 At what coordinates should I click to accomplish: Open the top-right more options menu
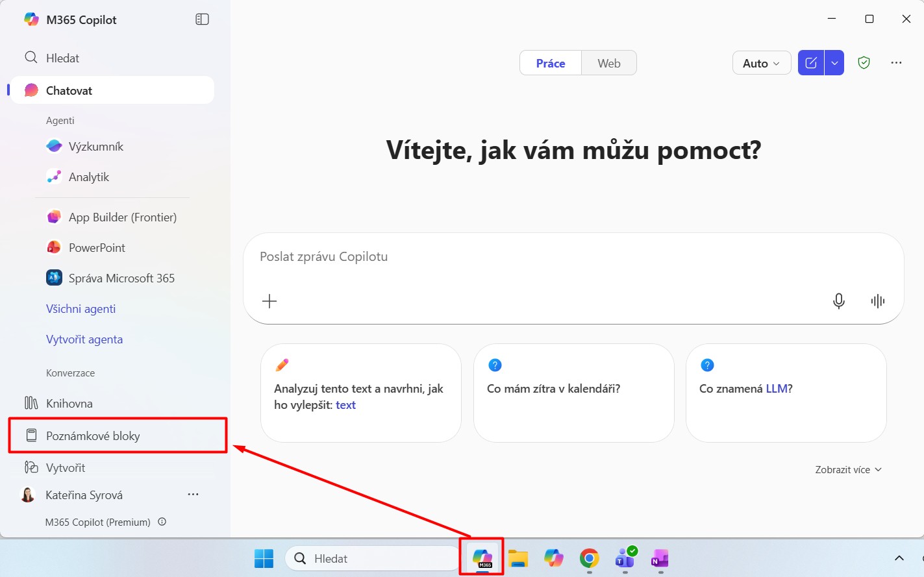pos(897,63)
